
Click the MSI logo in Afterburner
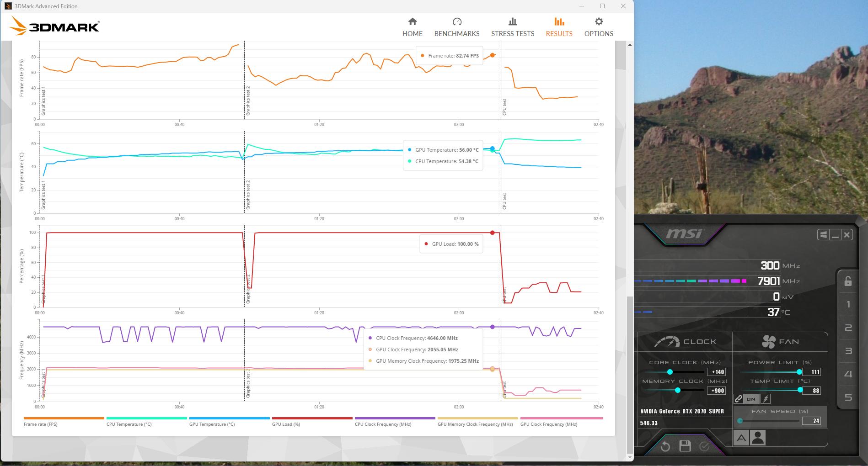coord(684,233)
